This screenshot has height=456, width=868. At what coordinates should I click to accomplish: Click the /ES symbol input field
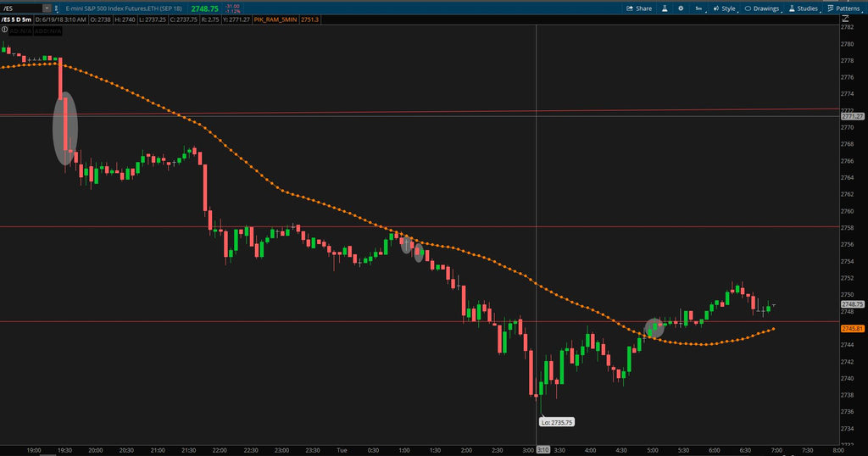(x=21, y=8)
